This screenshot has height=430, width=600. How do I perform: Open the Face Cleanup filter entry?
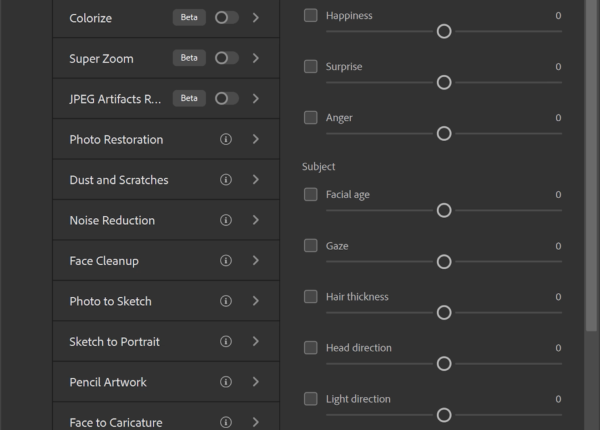pyautogui.click(x=104, y=261)
